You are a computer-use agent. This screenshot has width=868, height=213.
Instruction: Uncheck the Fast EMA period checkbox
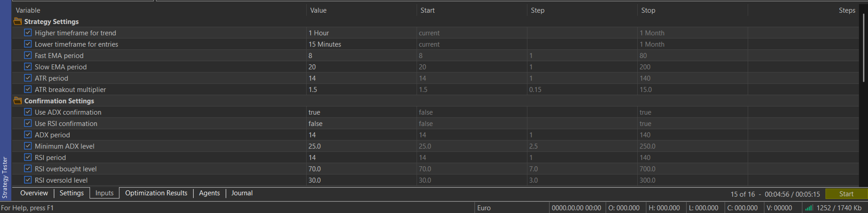[28, 55]
